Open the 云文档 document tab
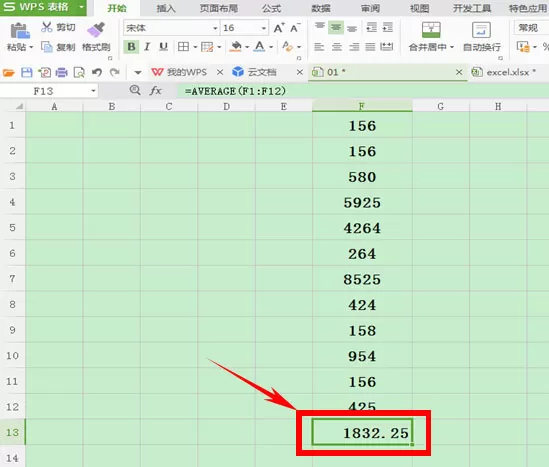Image resolution: width=549 pixels, height=467 pixels. (255, 72)
